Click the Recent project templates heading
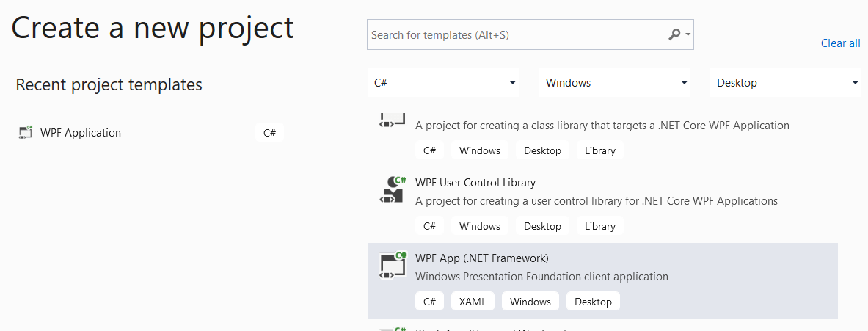This screenshot has height=331, width=868. coord(109,84)
